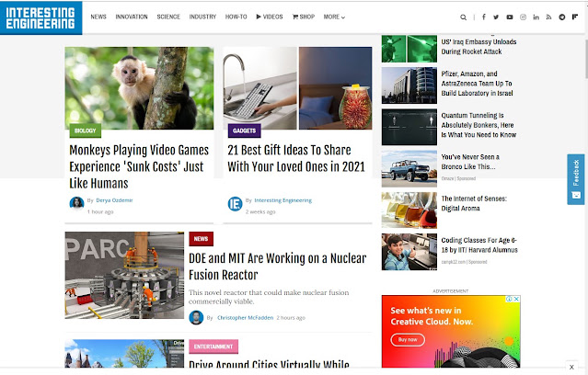Close the Adobe Creative Cloud ad
Viewport: 588px width, 375px height.
[516, 299]
